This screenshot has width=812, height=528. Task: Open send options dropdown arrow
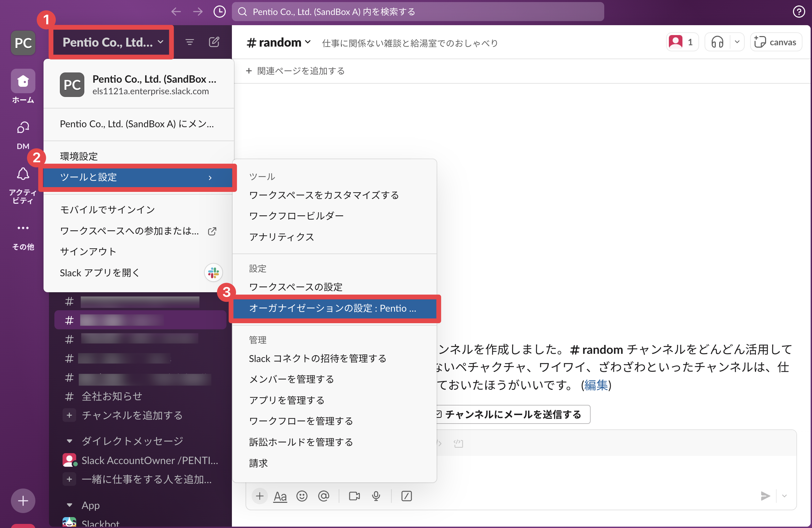click(x=784, y=496)
